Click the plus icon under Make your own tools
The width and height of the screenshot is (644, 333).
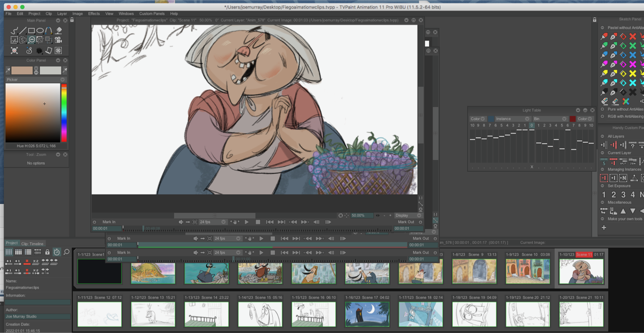[x=604, y=228]
